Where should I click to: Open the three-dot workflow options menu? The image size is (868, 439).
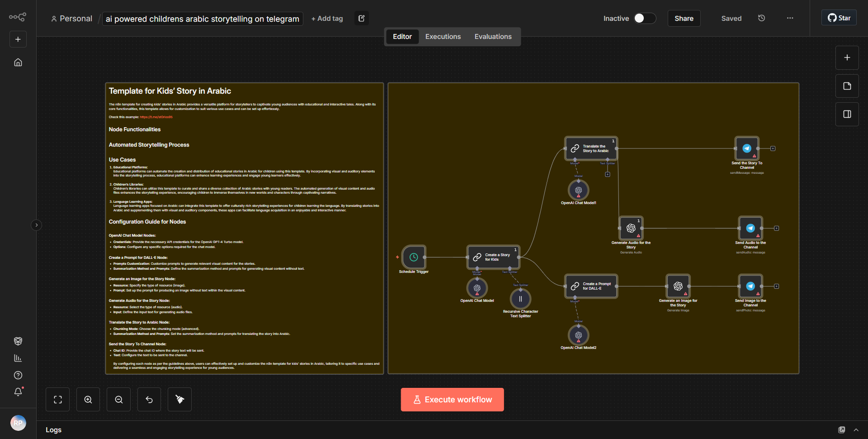(790, 18)
